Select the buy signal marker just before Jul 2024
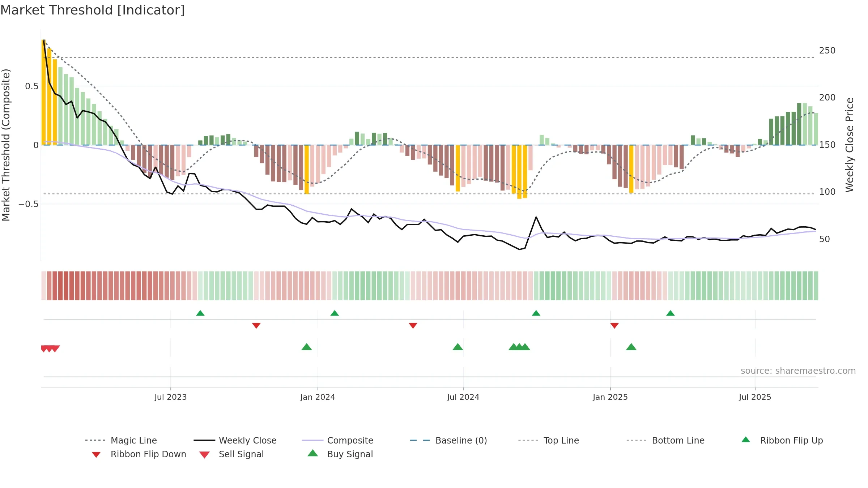The width and height of the screenshot is (868, 488). [458, 347]
